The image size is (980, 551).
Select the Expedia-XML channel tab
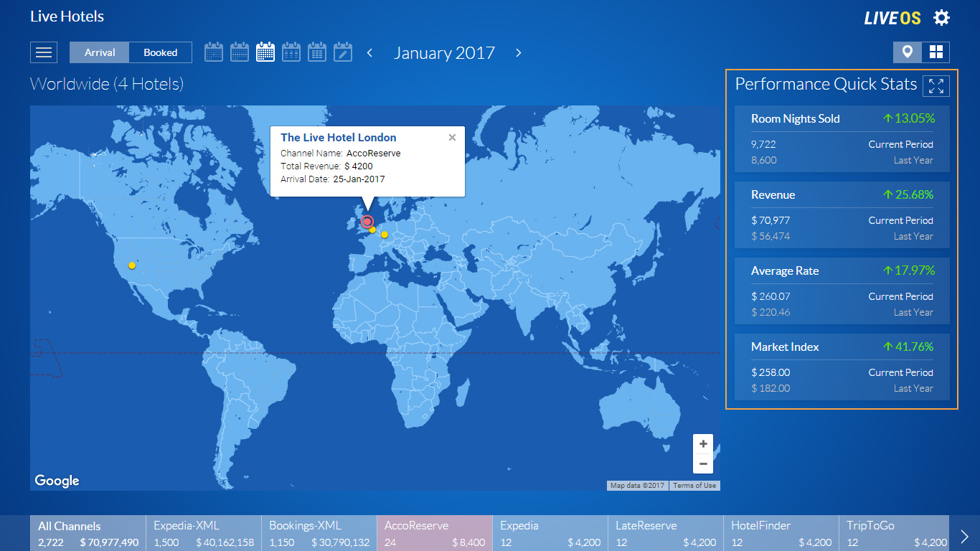204,533
